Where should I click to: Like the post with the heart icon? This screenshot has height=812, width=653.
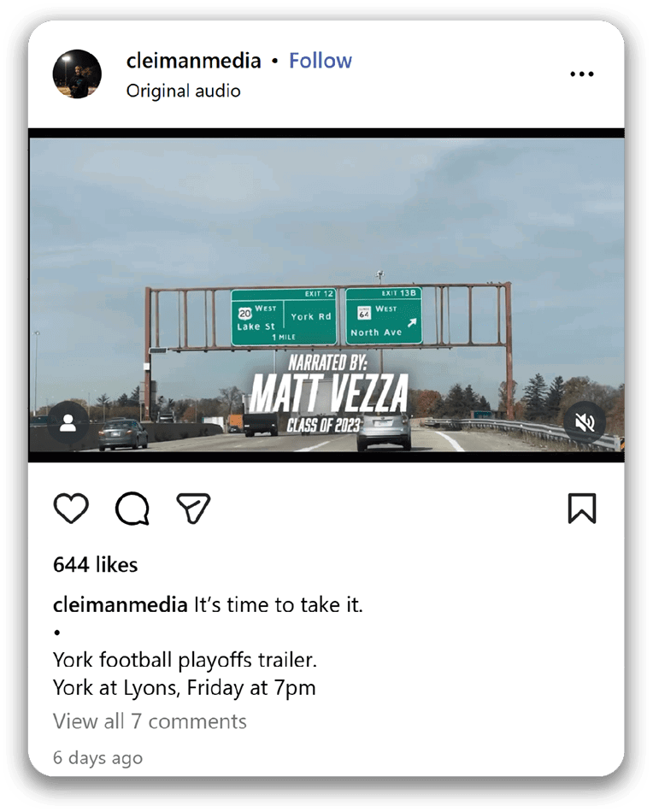tap(71, 508)
